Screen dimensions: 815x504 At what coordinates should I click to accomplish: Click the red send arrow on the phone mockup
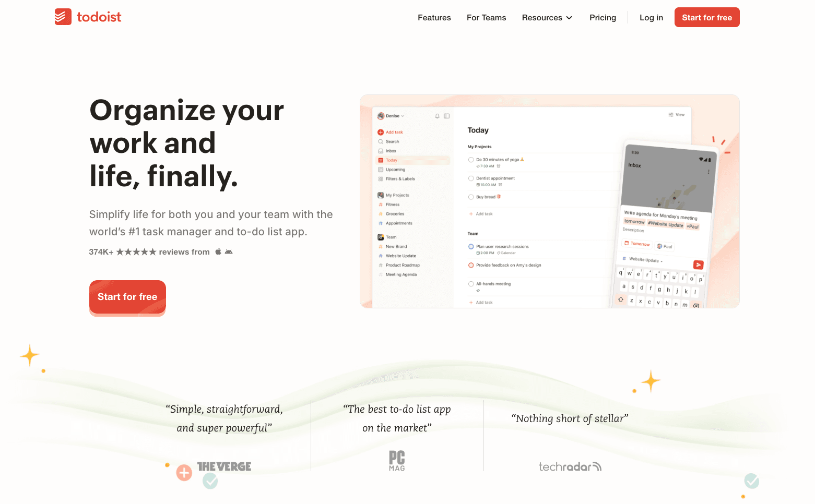[x=698, y=265]
